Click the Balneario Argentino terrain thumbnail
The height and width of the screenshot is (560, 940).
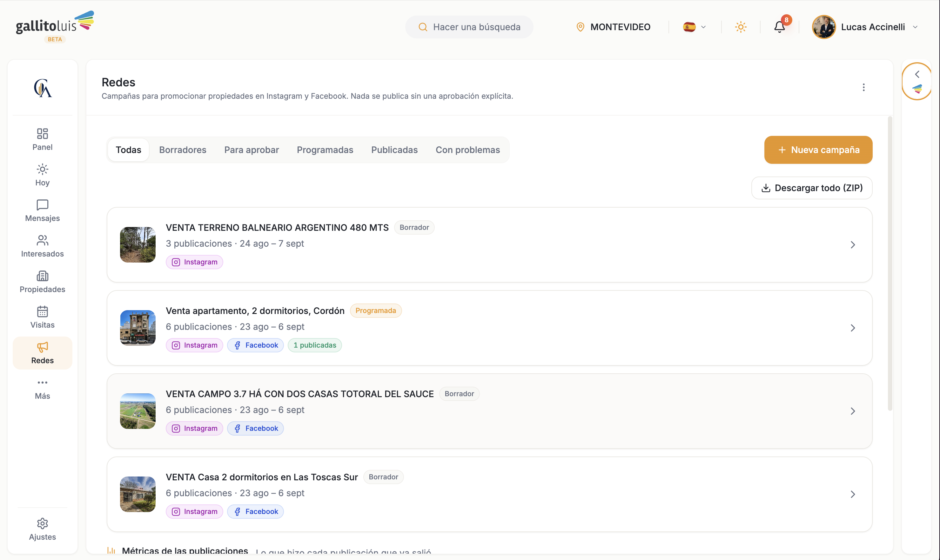pos(138,244)
